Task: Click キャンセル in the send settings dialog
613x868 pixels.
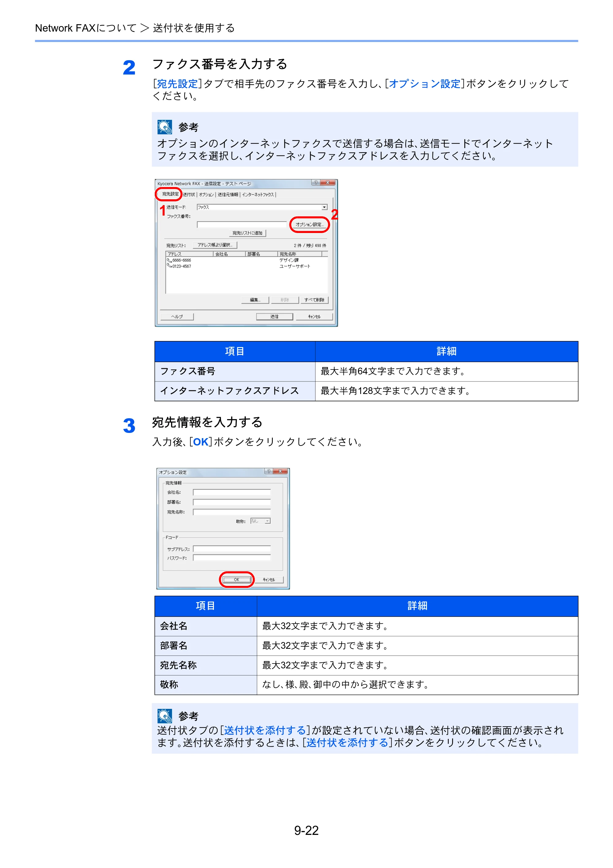Action: (x=314, y=317)
